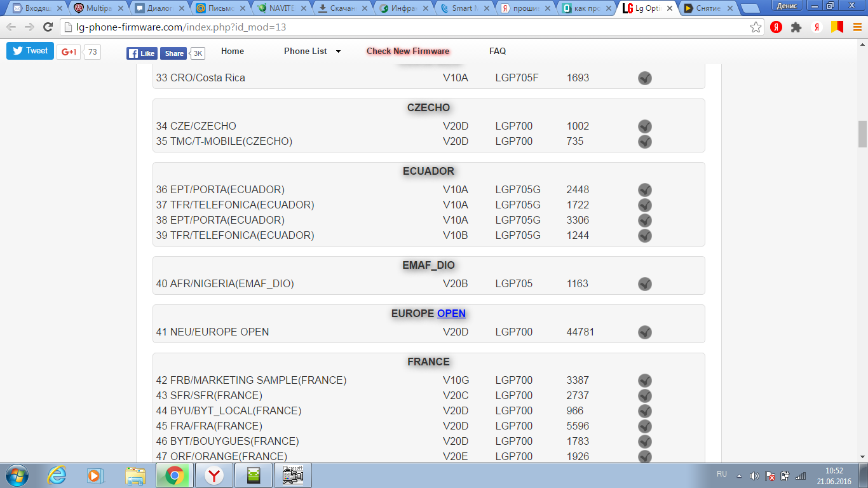Go back to the previous page

11,27
